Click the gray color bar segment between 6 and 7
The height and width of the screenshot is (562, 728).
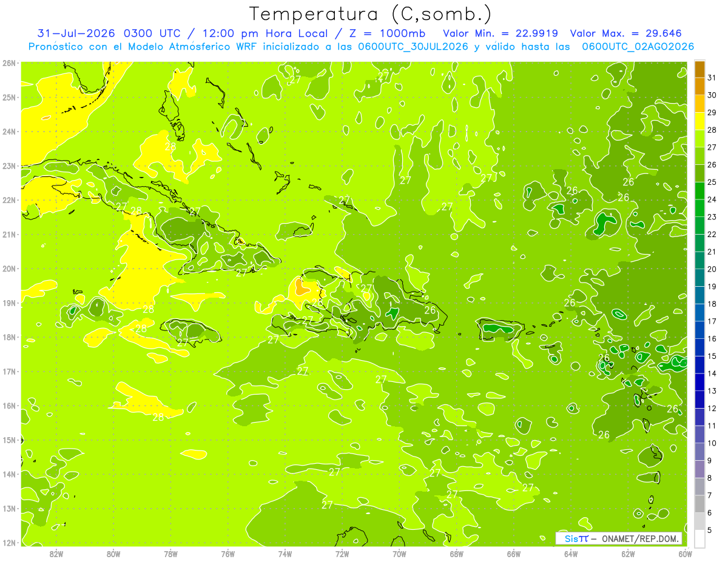click(699, 504)
